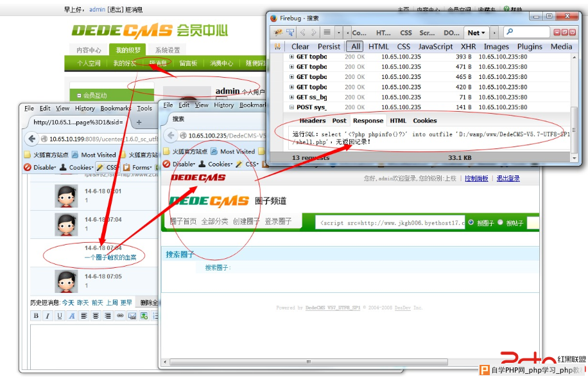Click Back arrow in the DedeCMS search window

coord(171,136)
